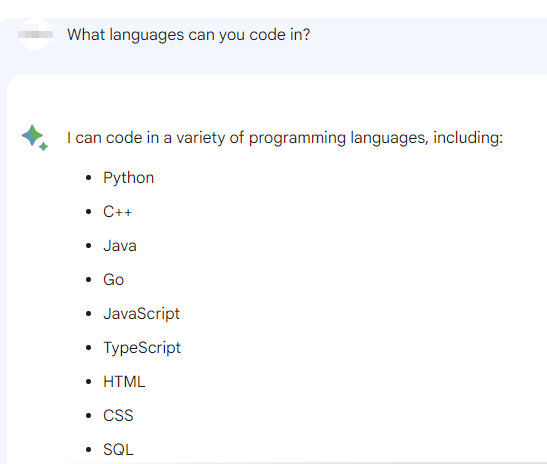
Task: Click the Java entry in the list
Action: [x=120, y=246]
